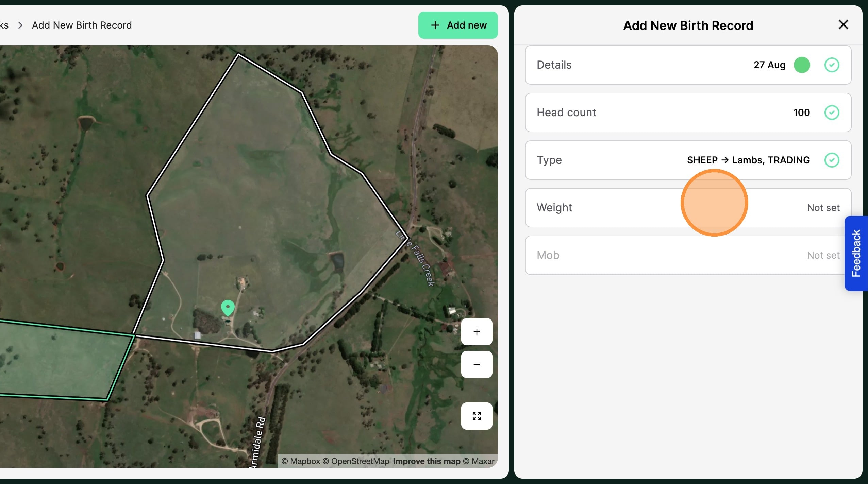Click the green color dot in Details
868x484 pixels.
802,65
